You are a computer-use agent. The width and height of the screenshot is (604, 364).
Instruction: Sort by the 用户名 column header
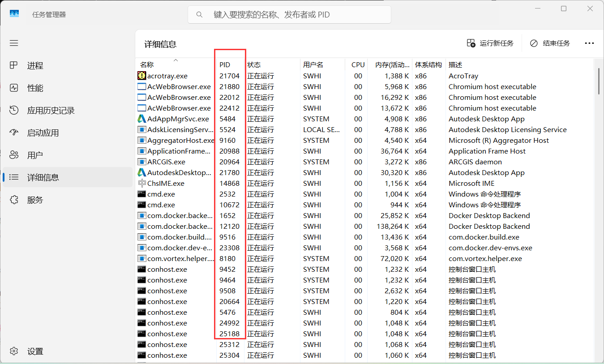322,64
